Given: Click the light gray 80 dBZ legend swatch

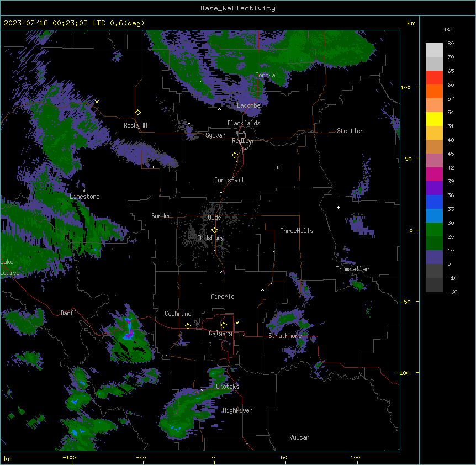Looking at the screenshot, I should [x=434, y=50].
